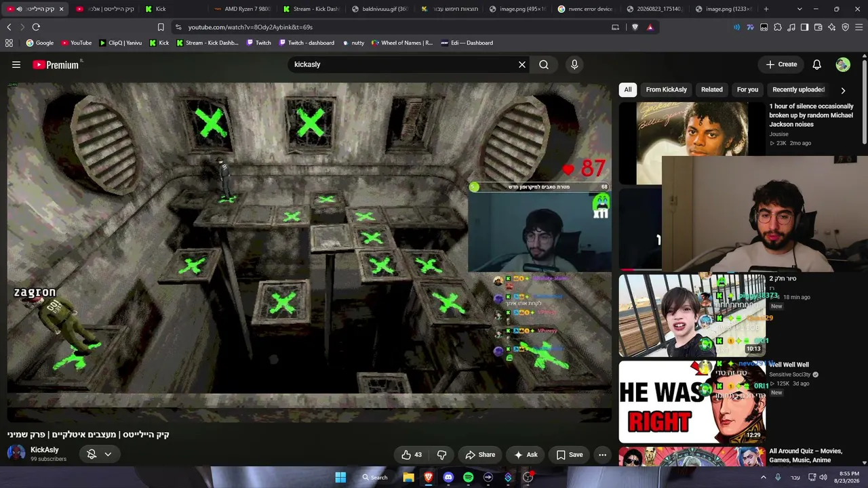Open Michael Jackson silence video thumbnail
This screenshot has width=868, height=488.
[692, 143]
